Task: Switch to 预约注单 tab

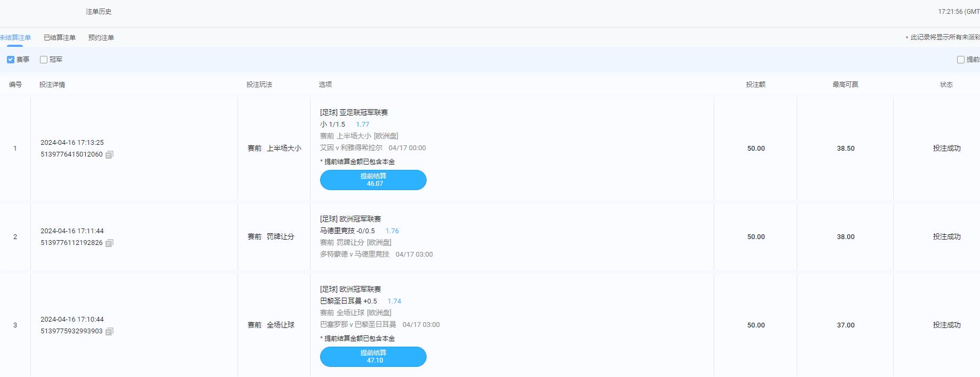Action: click(101, 38)
